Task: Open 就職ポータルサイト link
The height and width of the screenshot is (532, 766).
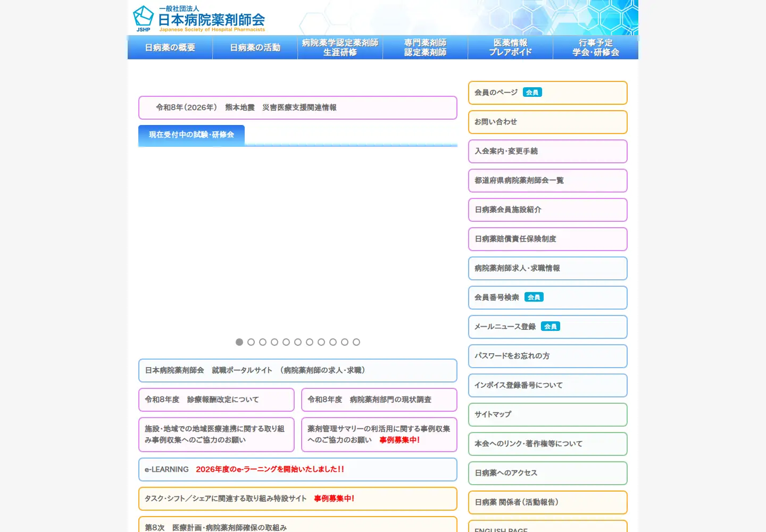Action: (x=298, y=370)
